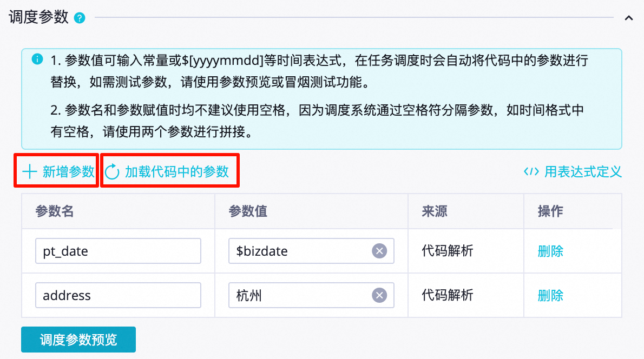The height and width of the screenshot is (359, 644).
Task: Clear the 杭州 value with its X icon
Action: [379, 295]
